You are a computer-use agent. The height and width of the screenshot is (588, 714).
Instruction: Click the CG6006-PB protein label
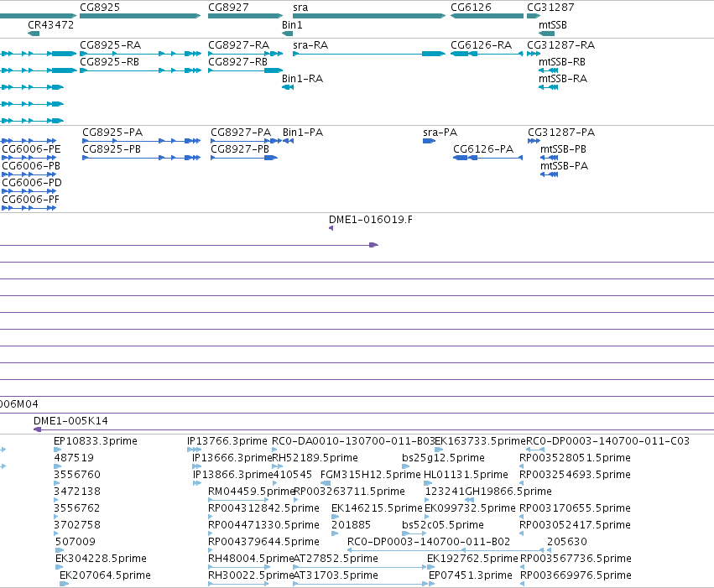31,166
